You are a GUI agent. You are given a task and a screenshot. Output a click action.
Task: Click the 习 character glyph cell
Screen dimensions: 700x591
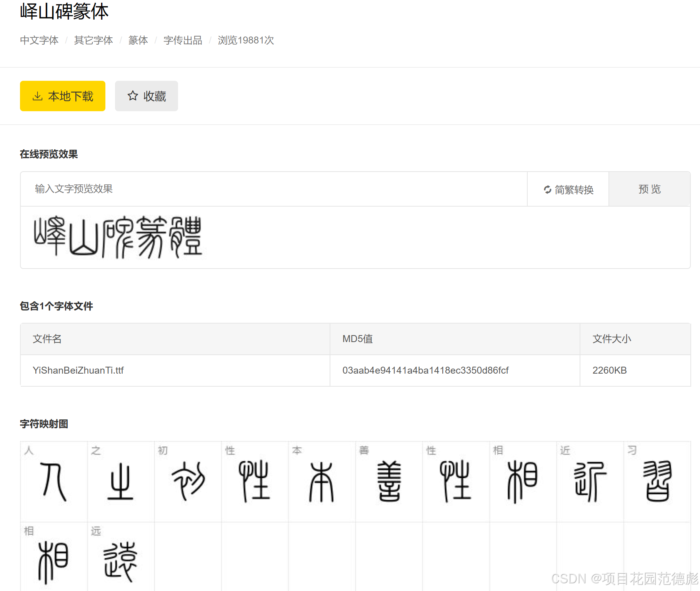point(657,482)
